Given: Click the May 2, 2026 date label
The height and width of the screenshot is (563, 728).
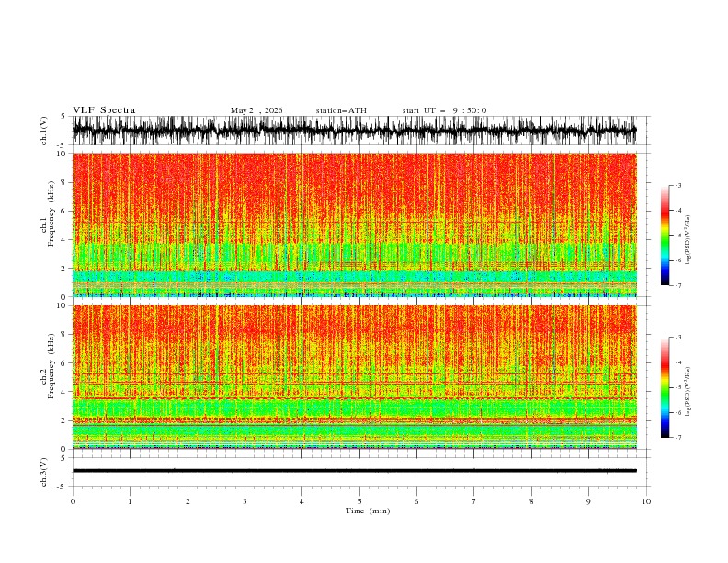Looking at the screenshot, I should coord(256,110).
